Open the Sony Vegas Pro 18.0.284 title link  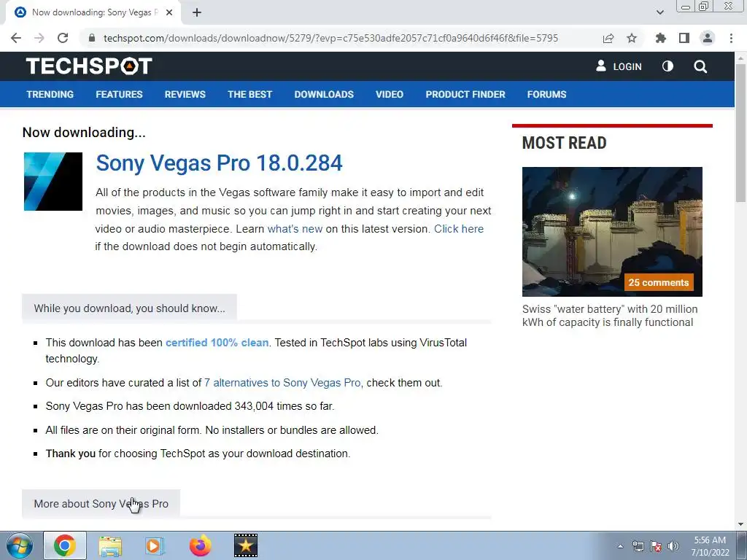point(219,163)
